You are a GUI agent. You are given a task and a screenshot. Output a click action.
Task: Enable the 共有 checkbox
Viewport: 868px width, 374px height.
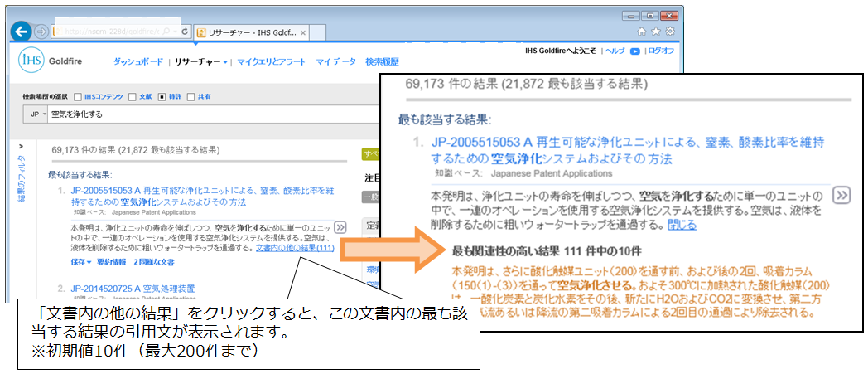[191, 97]
